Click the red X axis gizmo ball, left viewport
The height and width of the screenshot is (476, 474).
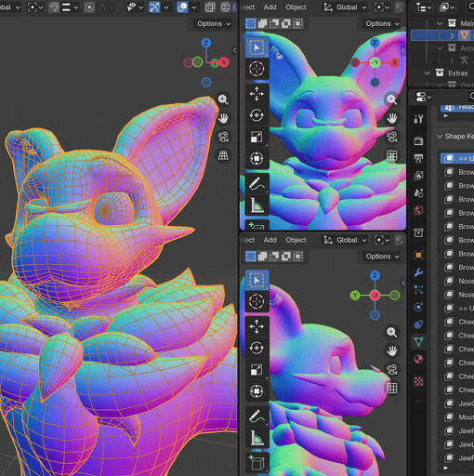click(224, 62)
